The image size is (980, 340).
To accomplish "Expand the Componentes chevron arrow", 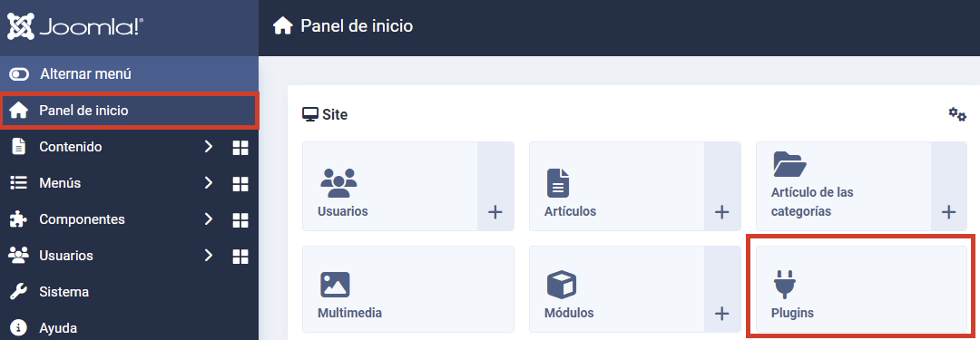I will coord(209,219).
